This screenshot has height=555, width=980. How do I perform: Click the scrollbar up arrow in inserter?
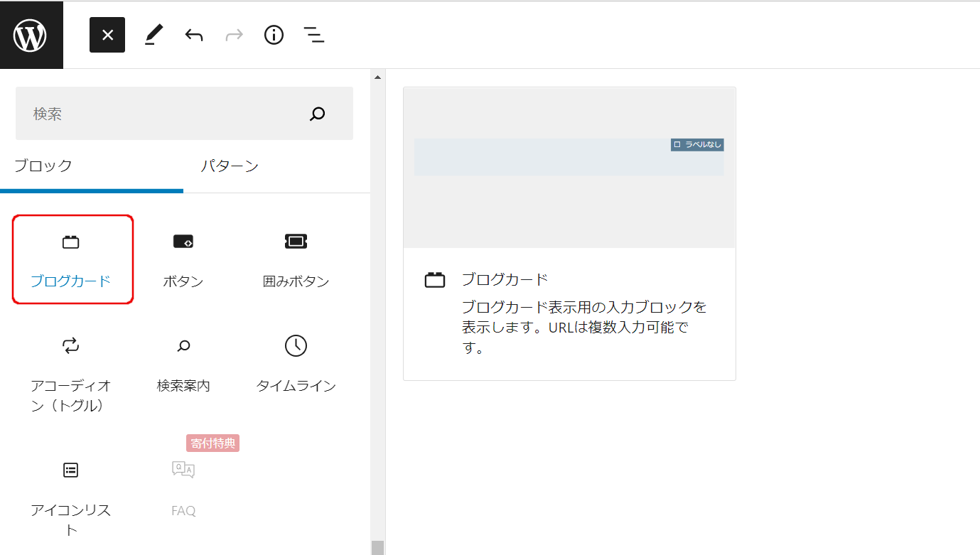tap(378, 77)
